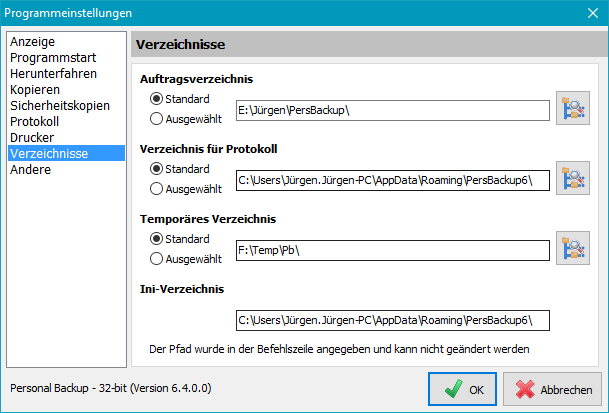Browse folder for Auftragsverzeichnis

[573, 108]
